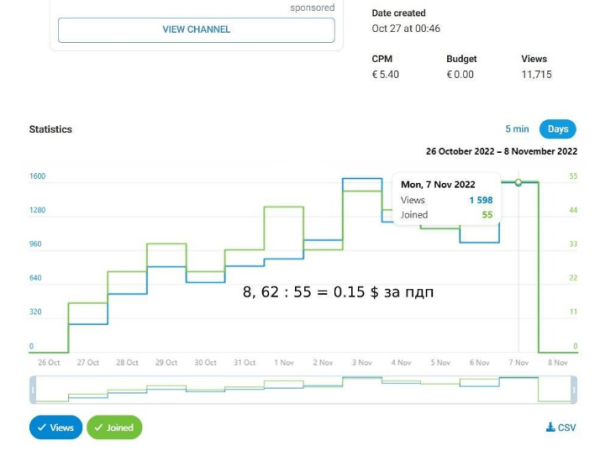600x456 pixels.
Task: Toggle the Views series off
Action: click(55, 428)
